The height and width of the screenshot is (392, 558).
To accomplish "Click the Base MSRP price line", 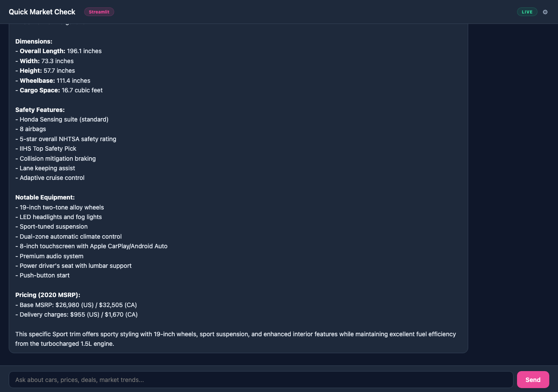I will (x=76, y=305).
